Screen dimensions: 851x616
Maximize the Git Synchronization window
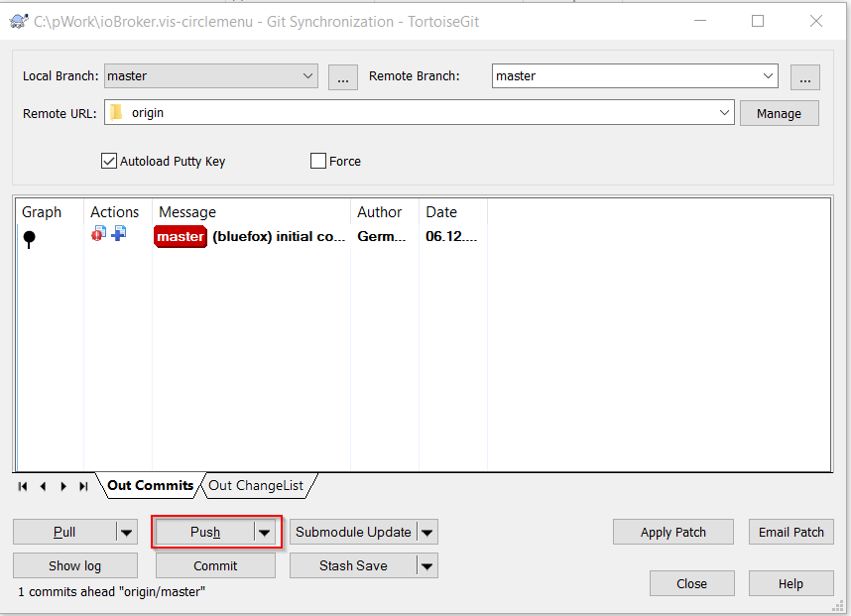[758, 21]
